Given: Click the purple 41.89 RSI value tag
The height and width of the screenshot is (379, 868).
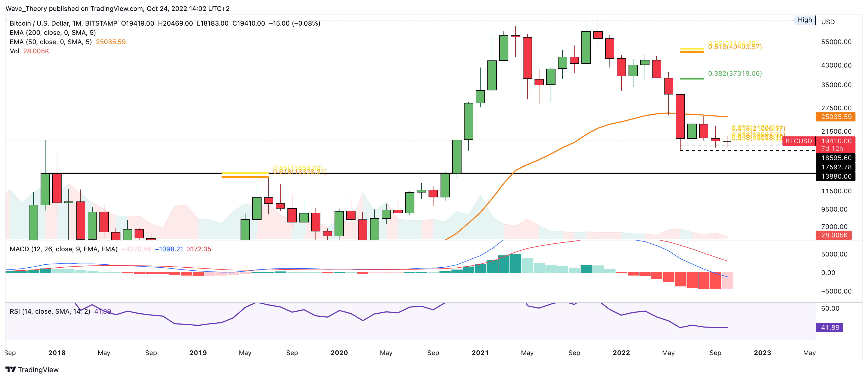Looking at the screenshot, I should click(x=829, y=328).
